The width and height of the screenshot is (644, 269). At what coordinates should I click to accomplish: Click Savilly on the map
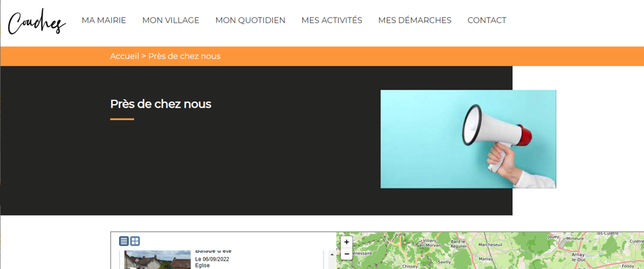[x=444, y=262]
